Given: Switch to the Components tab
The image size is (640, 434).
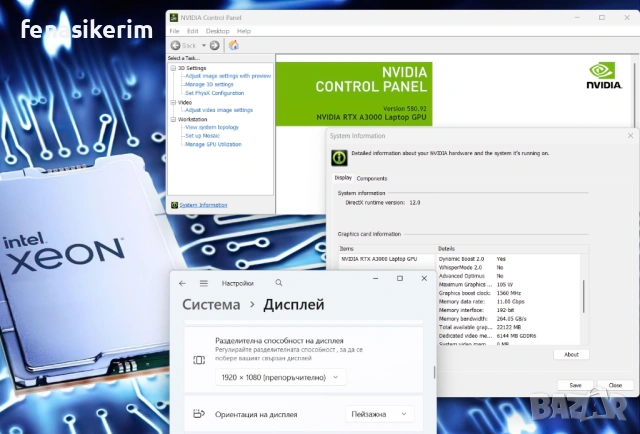Looking at the screenshot, I should 372,178.
